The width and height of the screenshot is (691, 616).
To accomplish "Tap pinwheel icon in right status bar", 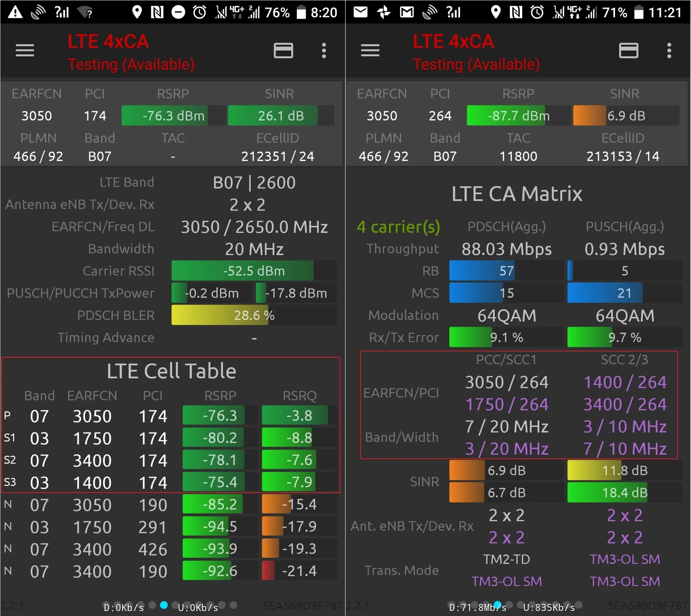I will click(x=384, y=12).
